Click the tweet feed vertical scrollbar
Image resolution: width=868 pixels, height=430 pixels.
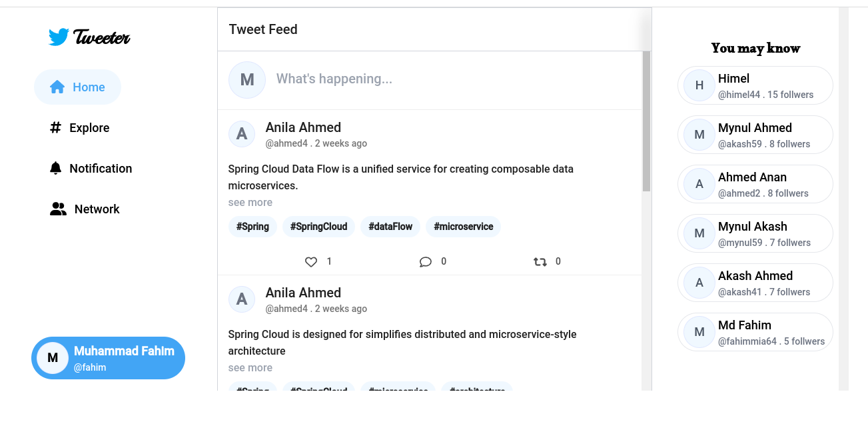(x=646, y=120)
